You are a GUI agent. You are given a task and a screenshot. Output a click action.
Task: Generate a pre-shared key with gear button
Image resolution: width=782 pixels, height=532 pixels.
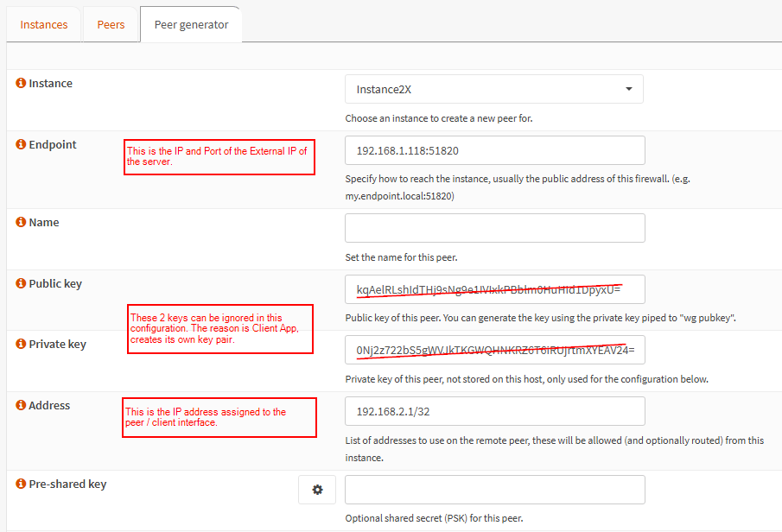point(317,490)
